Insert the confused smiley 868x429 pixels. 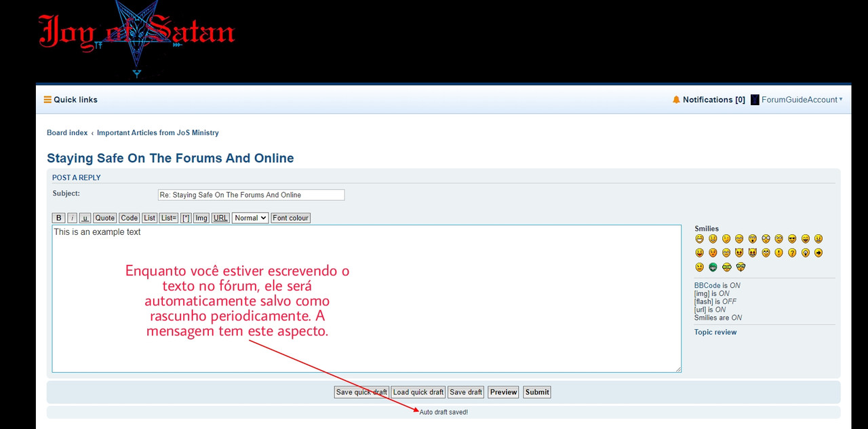pyautogui.click(x=779, y=239)
